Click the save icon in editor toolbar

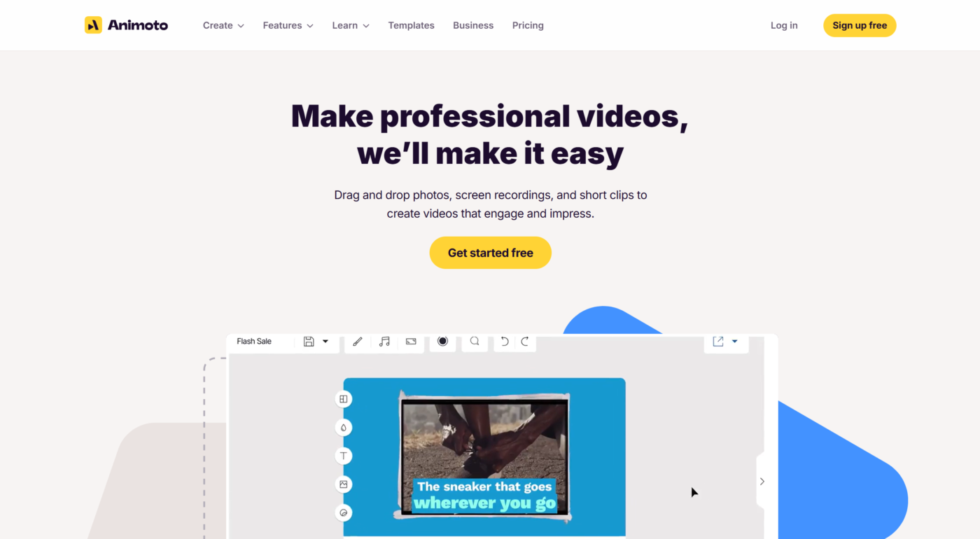pyautogui.click(x=309, y=342)
